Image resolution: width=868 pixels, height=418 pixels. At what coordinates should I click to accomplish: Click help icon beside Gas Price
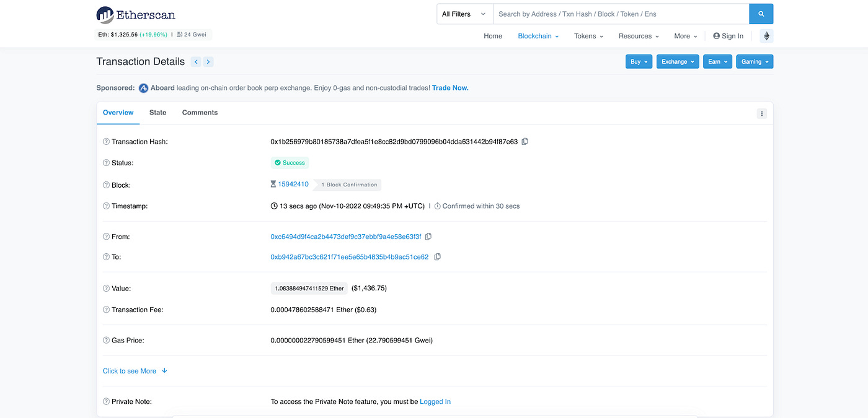(x=106, y=341)
